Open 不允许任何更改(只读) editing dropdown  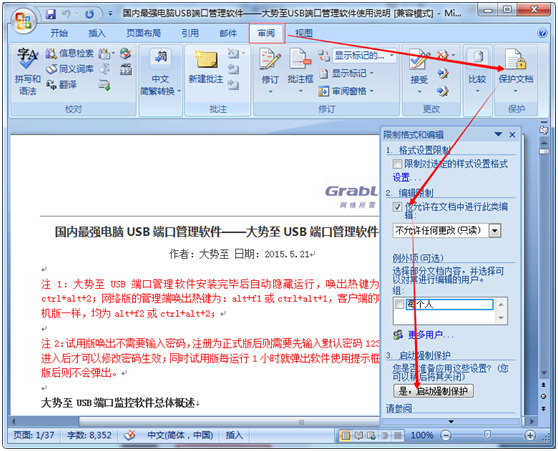click(x=447, y=231)
